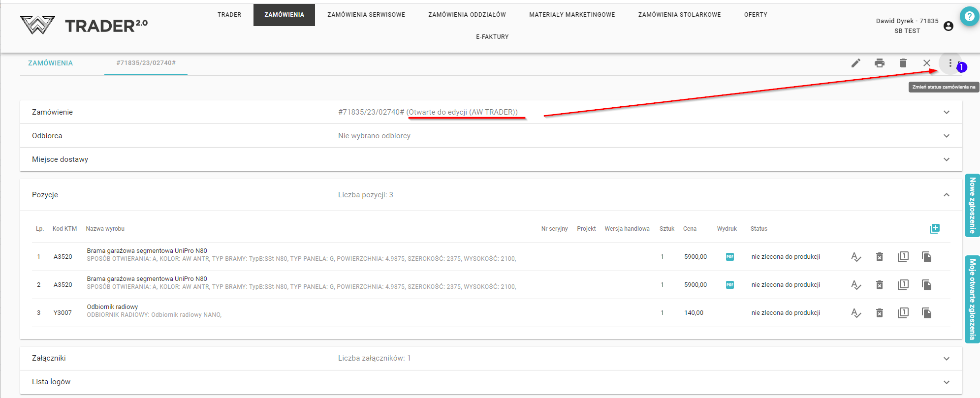The width and height of the screenshot is (980, 398).
Task: Expand the Lista logów section
Action: click(946, 382)
